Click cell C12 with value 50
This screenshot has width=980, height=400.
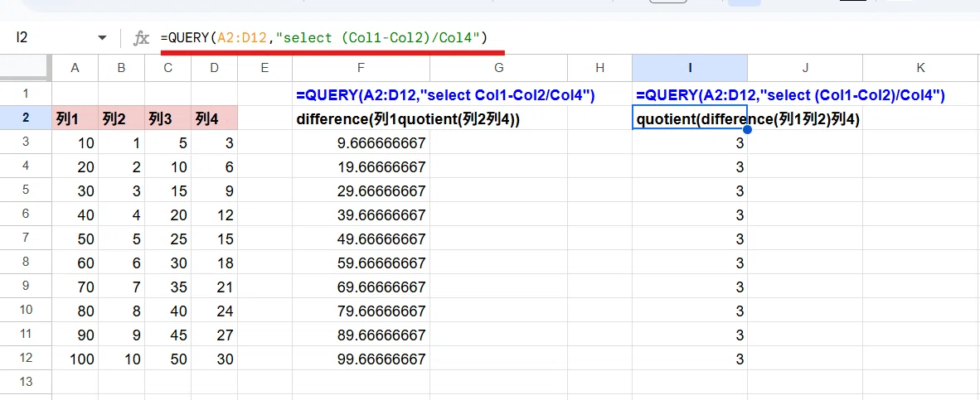click(x=167, y=359)
